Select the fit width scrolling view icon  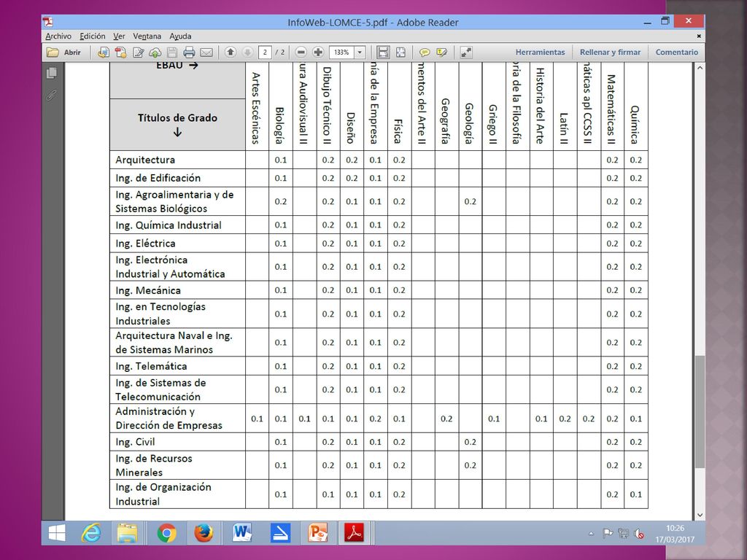coord(383,52)
